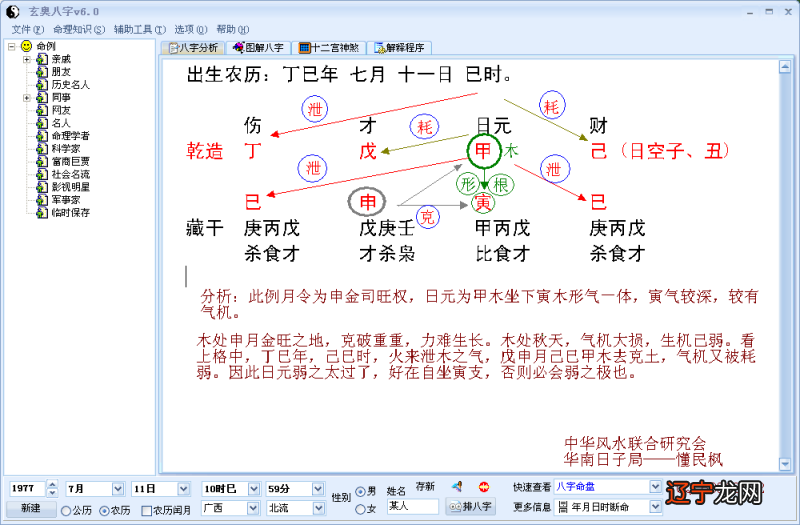Select the 农历 radio button
Screen dimensions: 800x525
click(x=104, y=510)
